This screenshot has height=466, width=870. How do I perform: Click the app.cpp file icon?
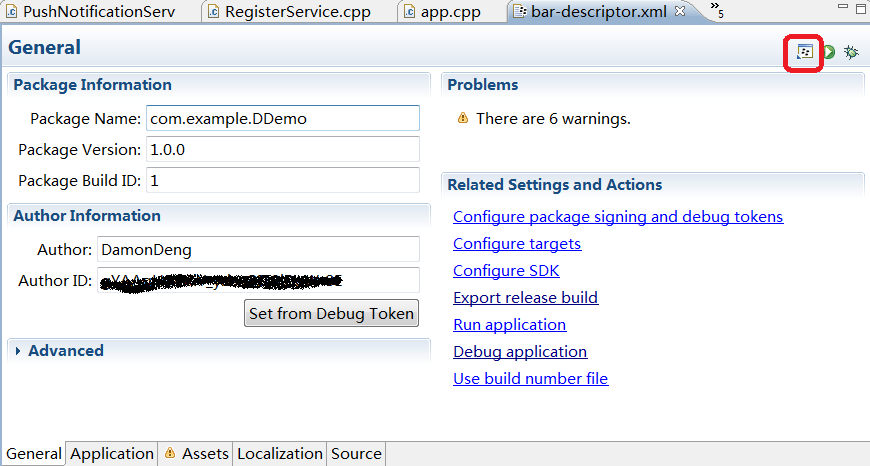coord(410,12)
